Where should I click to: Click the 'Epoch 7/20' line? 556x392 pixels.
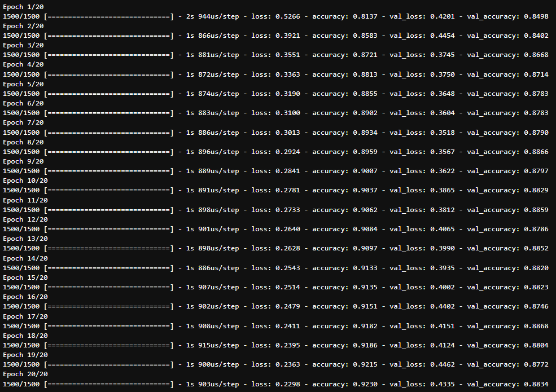pyautogui.click(x=23, y=122)
